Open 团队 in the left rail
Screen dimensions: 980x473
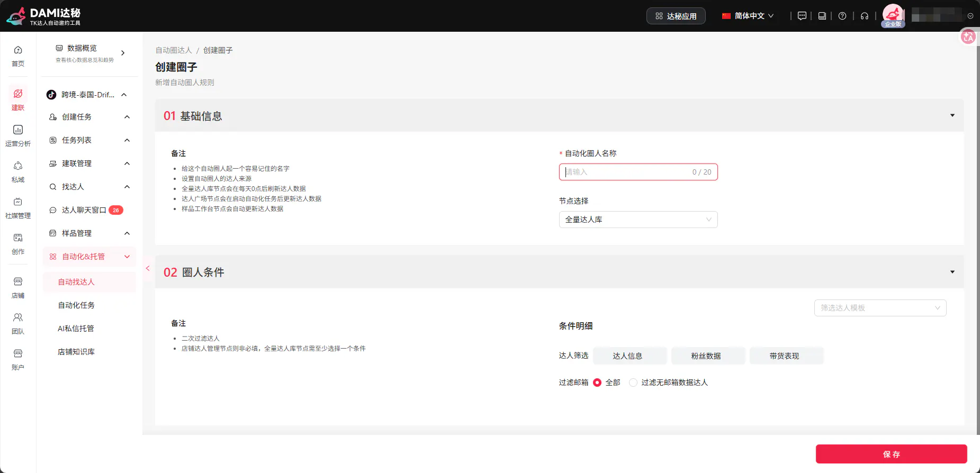[18, 324]
